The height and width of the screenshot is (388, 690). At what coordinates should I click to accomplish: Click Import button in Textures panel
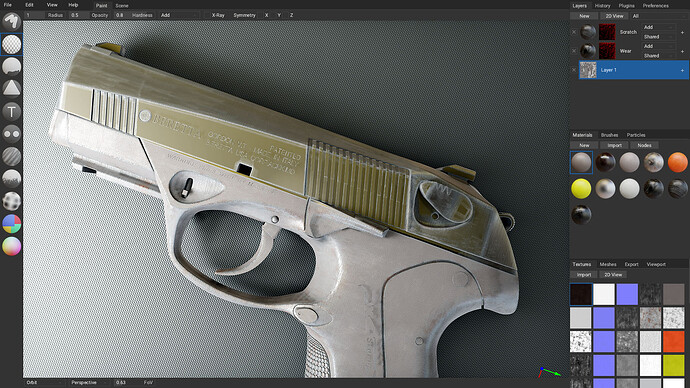point(584,275)
